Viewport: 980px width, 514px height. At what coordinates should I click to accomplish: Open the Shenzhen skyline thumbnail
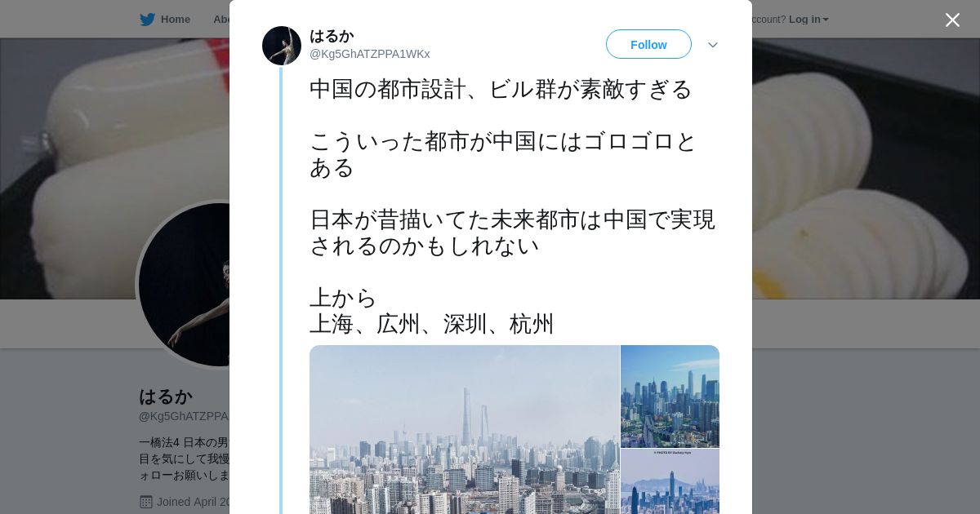click(x=670, y=481)
